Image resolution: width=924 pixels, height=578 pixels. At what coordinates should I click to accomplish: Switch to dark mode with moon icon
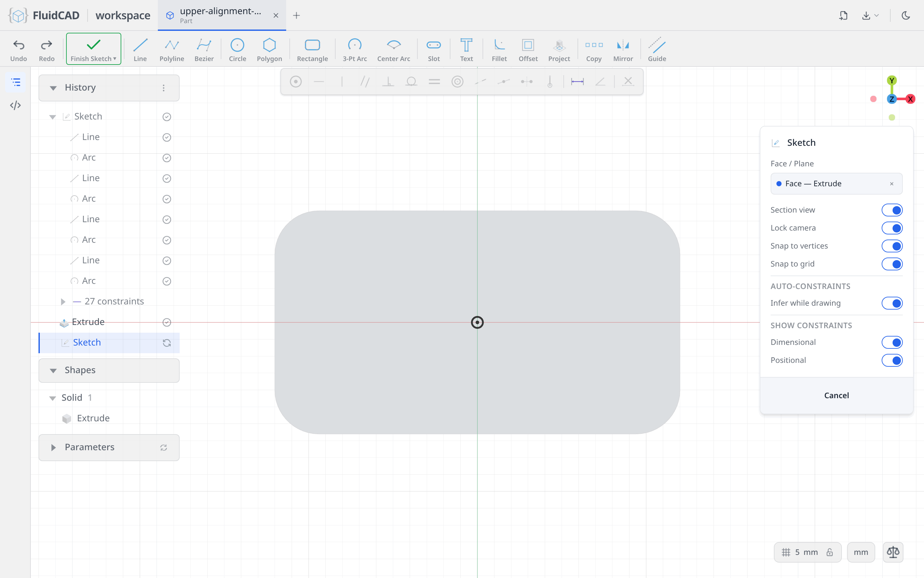point(906,15)
